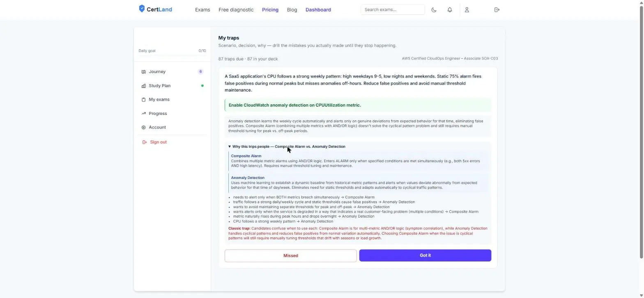Click the 'needs to alert only when BOTH metrics' bullet
Image resolution: width=644 pixels, height=298 pixels.
pos(304,197)
